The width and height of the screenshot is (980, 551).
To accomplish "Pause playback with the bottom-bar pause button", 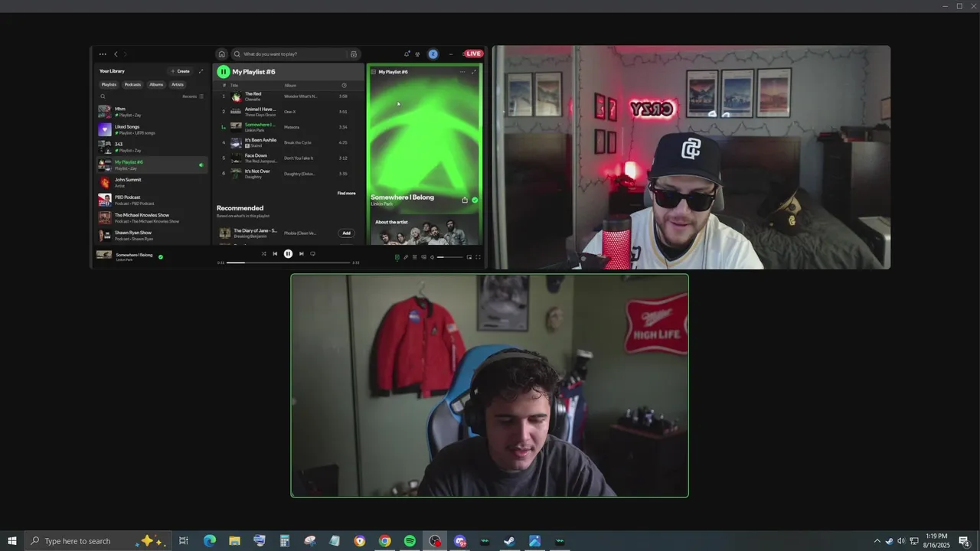I will 288,254.
